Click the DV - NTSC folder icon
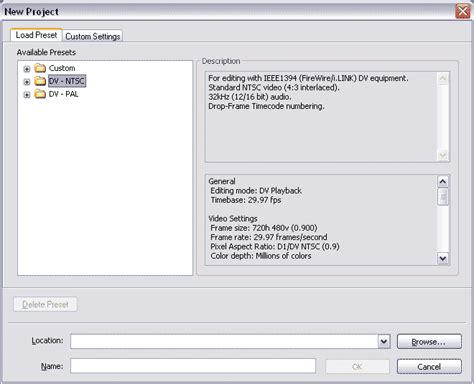This screenshot has width=474, height=384. pos(40,81)
